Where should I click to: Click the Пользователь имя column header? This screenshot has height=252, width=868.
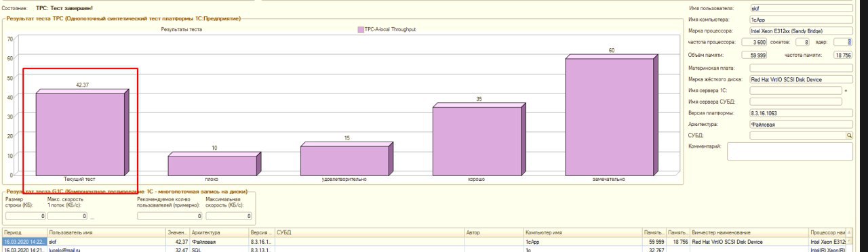pos(106,232)
